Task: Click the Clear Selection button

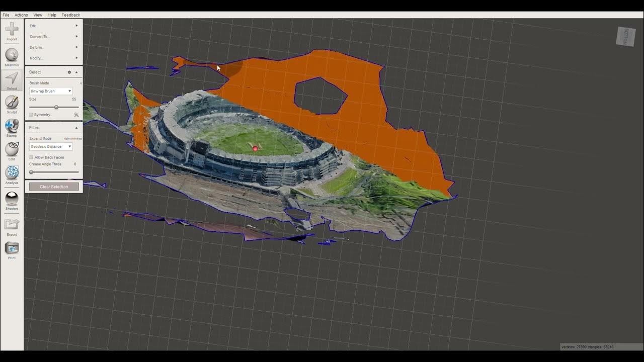Action: tap(54, 187)
